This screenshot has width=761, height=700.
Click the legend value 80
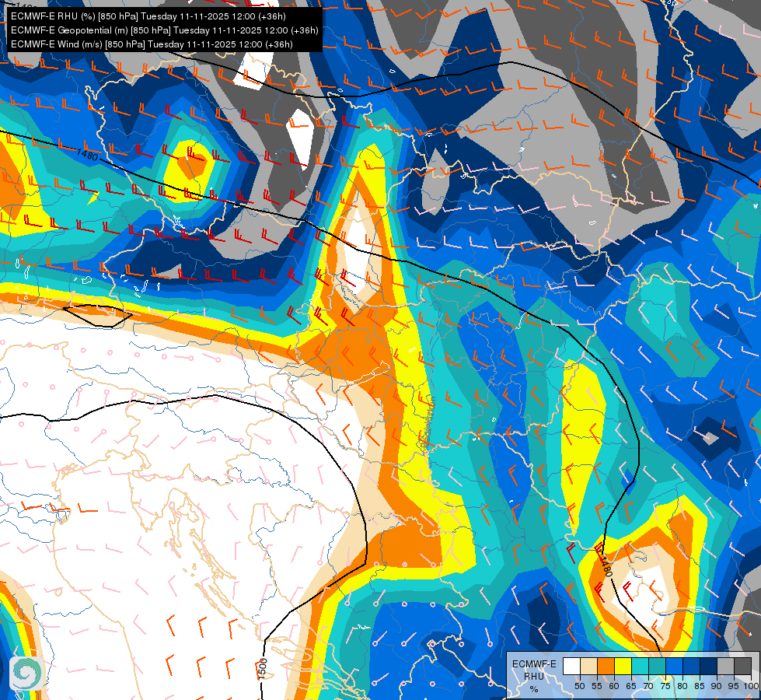click(682, 686)
